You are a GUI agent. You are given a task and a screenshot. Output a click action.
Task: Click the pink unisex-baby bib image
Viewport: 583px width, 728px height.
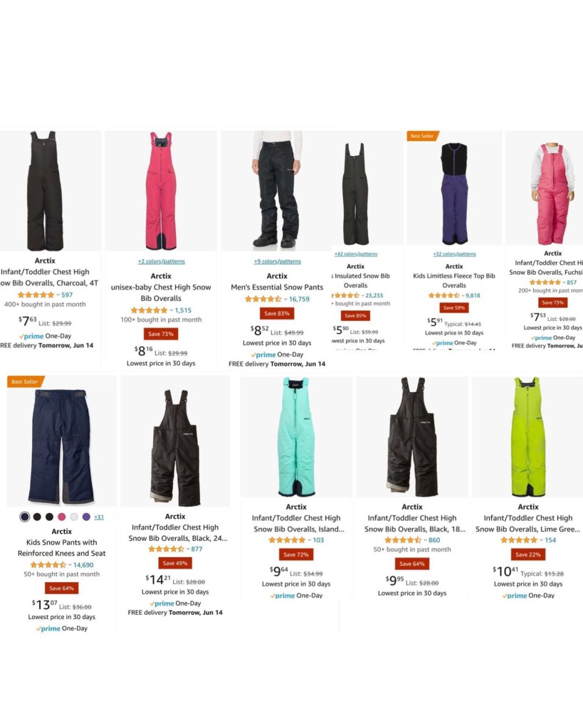pyautogui.click(x=161, y=191)
